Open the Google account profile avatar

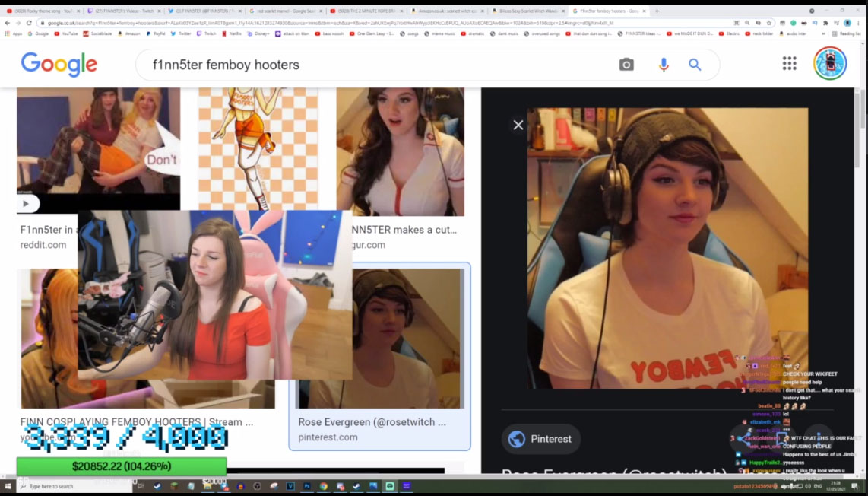click(830, 63)
